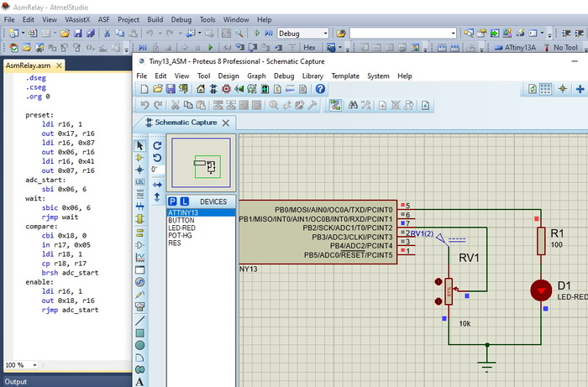This screenshot has height=387, width=588.
Task: Click the Proteus Help question mark icon
Action: [x=320, y=89]
